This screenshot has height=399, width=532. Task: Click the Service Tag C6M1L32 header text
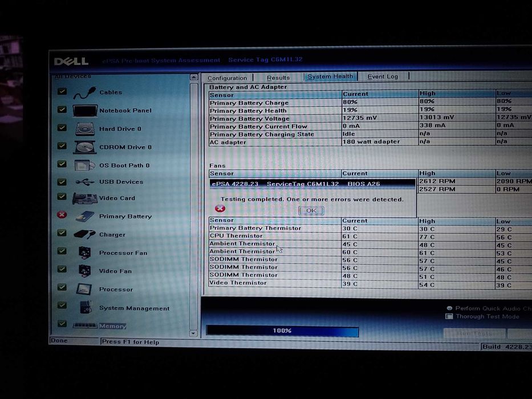265,60
